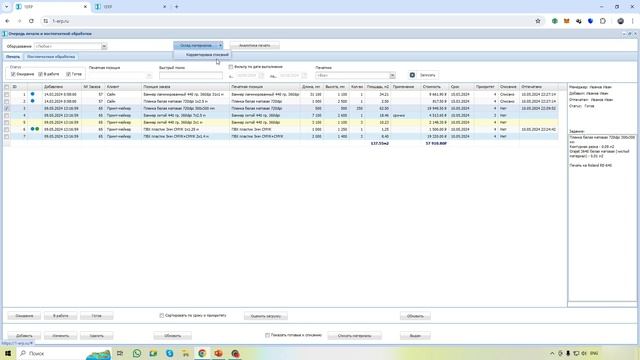
Task: Click inside the 'Задание' details text box
Action: (602, 218)
